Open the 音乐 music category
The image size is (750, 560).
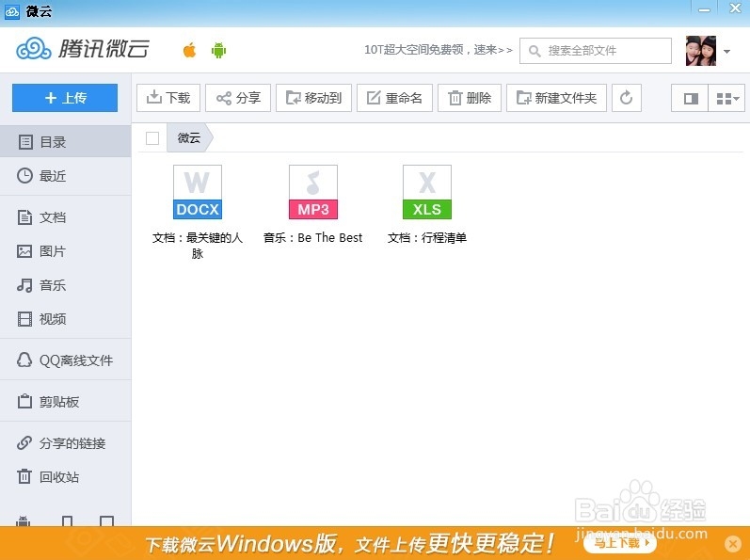click(x=66, y=285)
